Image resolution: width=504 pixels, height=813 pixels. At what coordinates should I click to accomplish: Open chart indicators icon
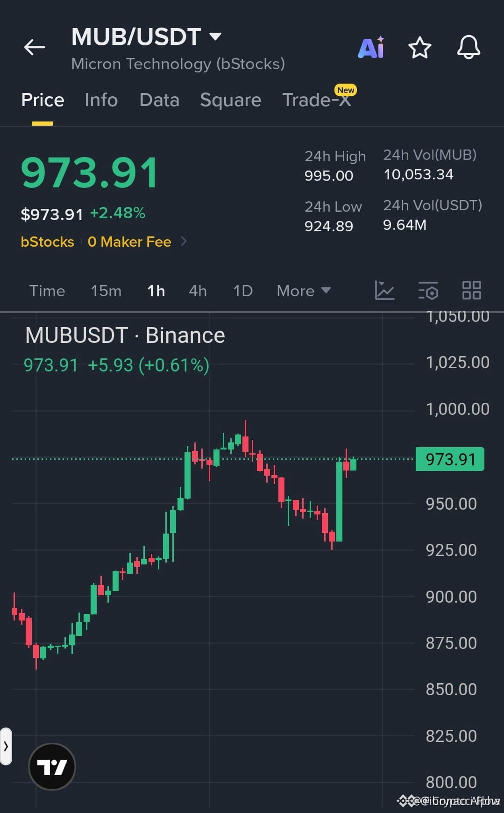coord(384,290)
